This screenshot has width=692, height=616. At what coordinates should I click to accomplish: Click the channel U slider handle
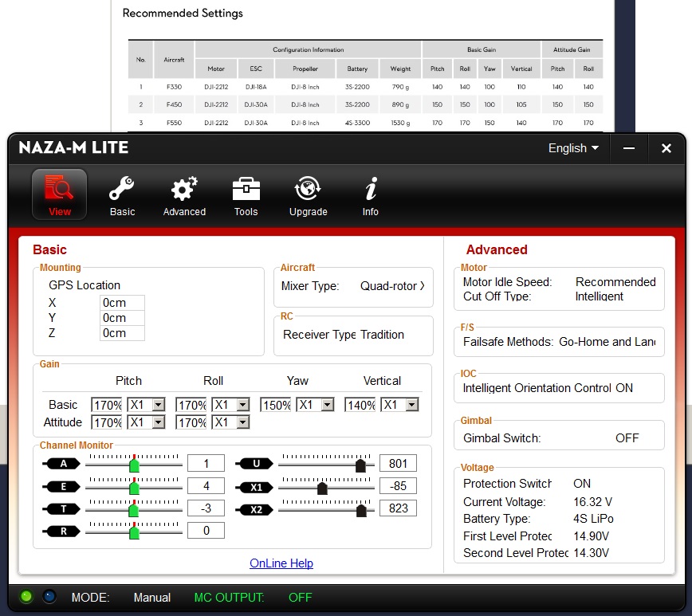pos(360,465)
